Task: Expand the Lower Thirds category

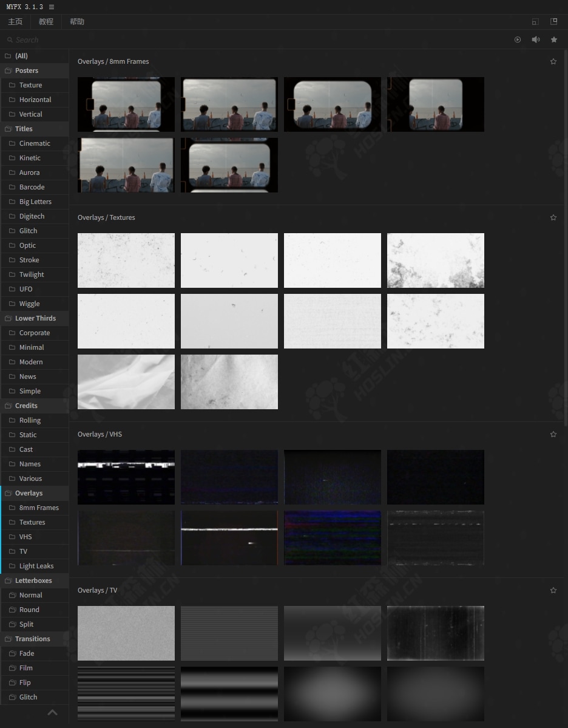Action: (35, 318)
